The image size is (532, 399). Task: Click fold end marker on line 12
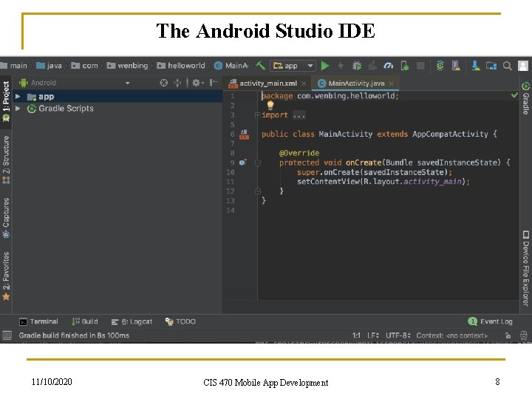tap(258, 191)
